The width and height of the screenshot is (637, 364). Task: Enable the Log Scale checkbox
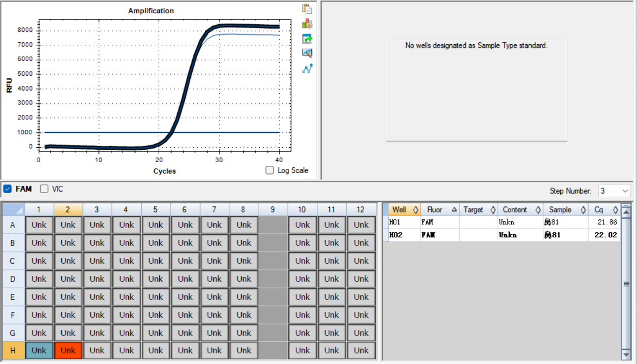click(270, 170)
